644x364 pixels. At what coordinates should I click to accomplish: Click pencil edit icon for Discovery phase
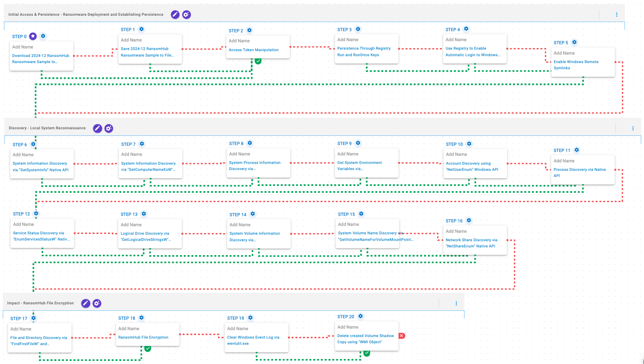coord(97,128)
